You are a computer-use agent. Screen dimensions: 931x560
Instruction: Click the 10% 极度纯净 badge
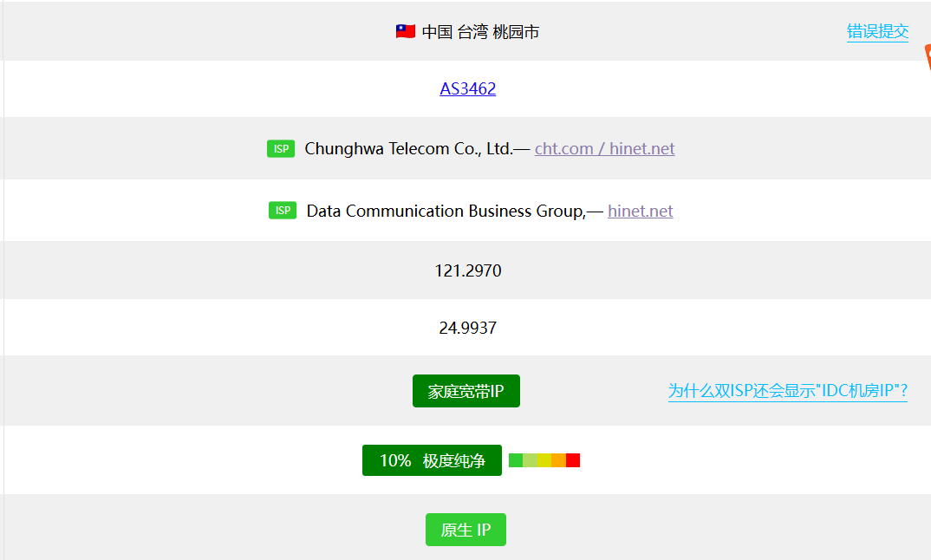tap(432, 460)
